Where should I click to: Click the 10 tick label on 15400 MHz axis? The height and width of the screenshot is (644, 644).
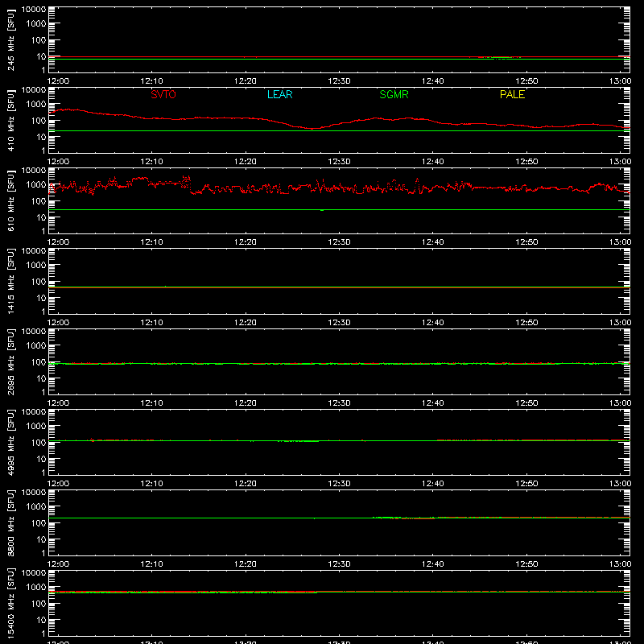41,620
